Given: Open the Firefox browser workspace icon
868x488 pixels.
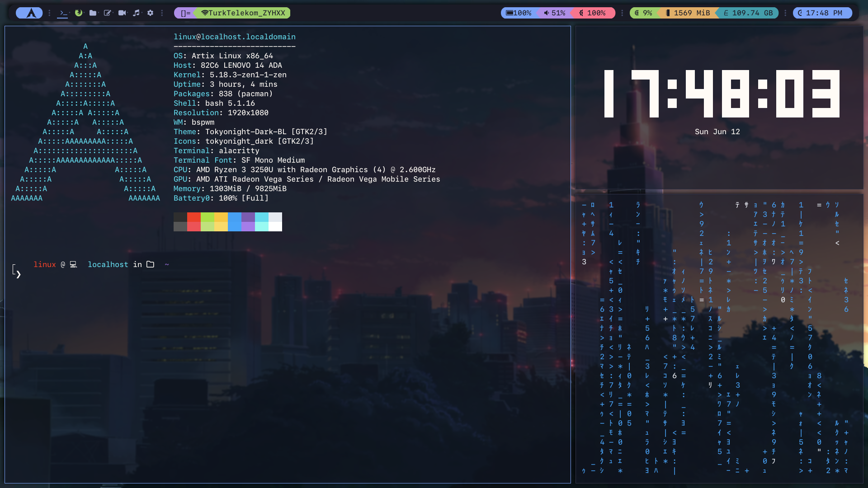Looking at the screenshot, I should click(79, 13).
